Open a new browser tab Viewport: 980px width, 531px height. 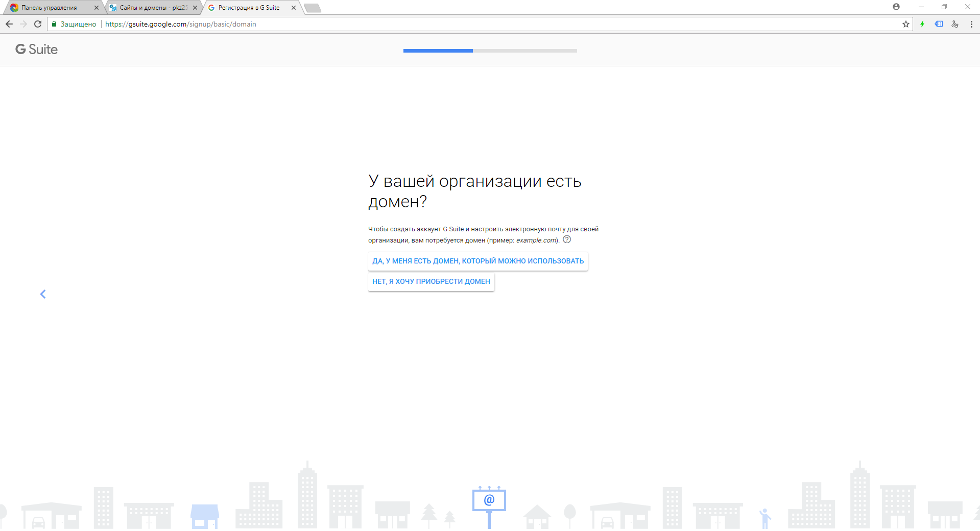pos(313,8)
